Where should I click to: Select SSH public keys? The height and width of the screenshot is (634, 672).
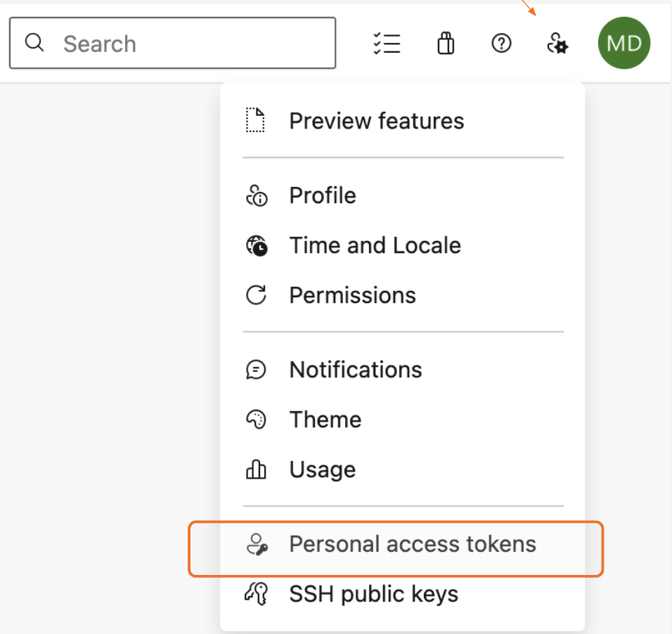coord(373,594)
